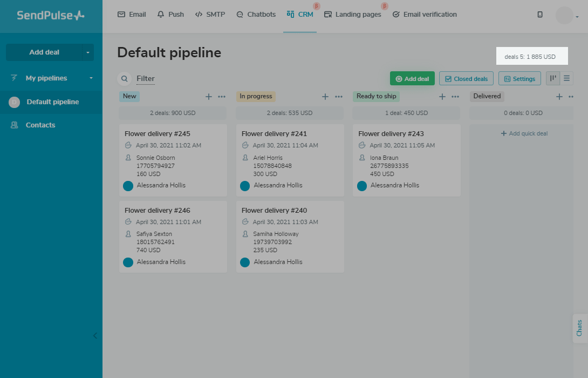This screenshot has height=378, width=588.
Task: Open the Chats side panel
Action: pos(580,328)
